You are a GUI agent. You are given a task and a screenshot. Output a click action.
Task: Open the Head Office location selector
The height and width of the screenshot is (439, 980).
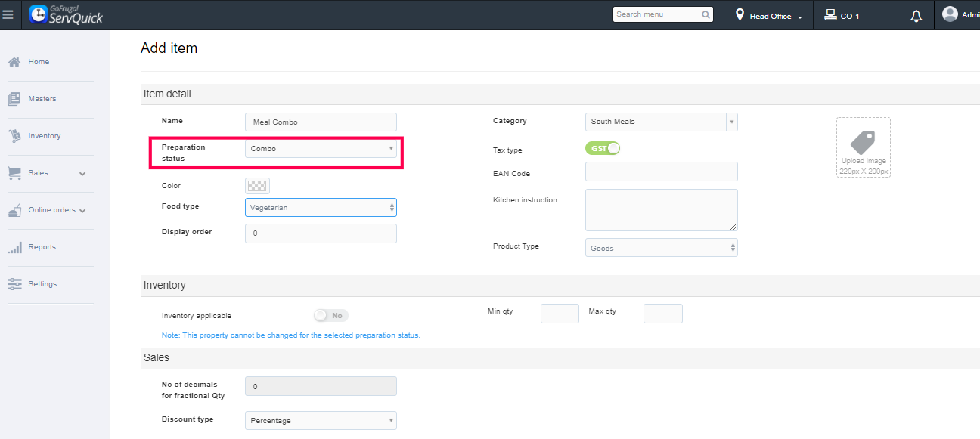(x=769, y=16)
